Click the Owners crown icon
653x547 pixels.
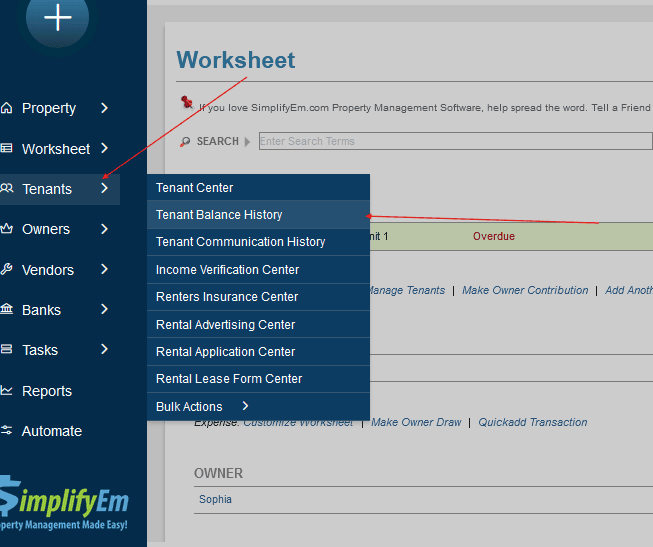(7, 229)
